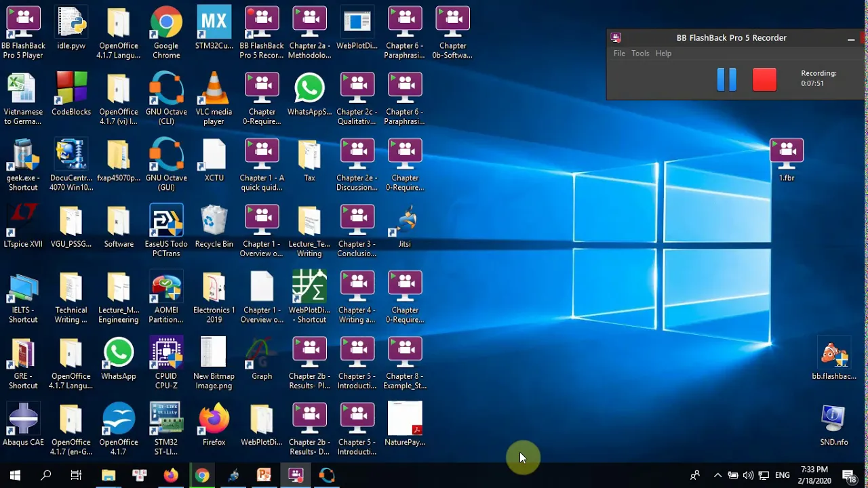Open the Tools menu in FlashBack Recorder
This screenshot has height=488, width=868.
point(640,54)
